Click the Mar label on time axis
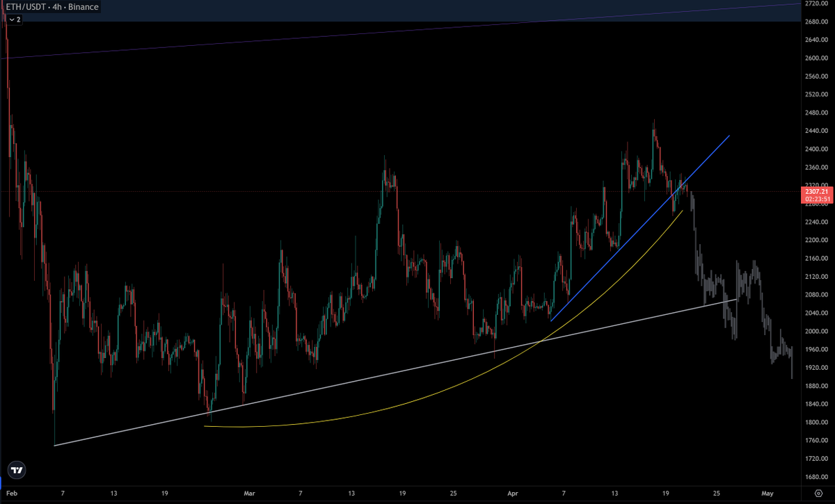 point(250,493)
